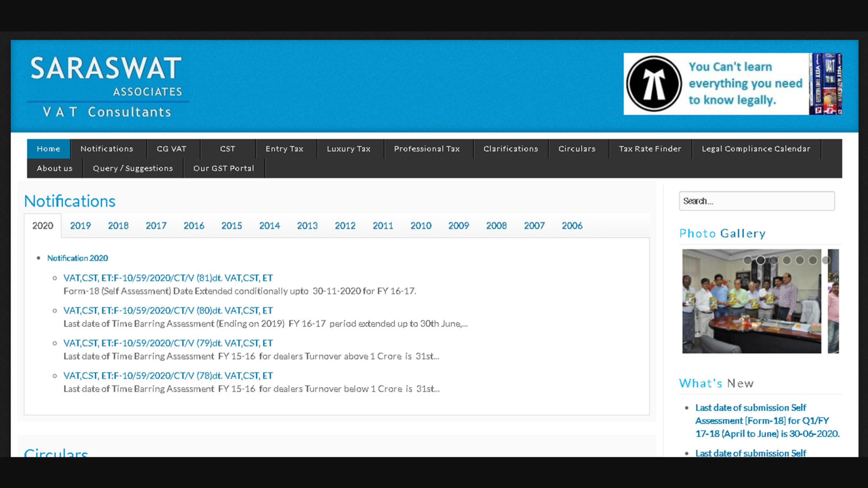Open the Notification 2020 link
Viewport: 868px width, 488px height.
click(78, 258)
